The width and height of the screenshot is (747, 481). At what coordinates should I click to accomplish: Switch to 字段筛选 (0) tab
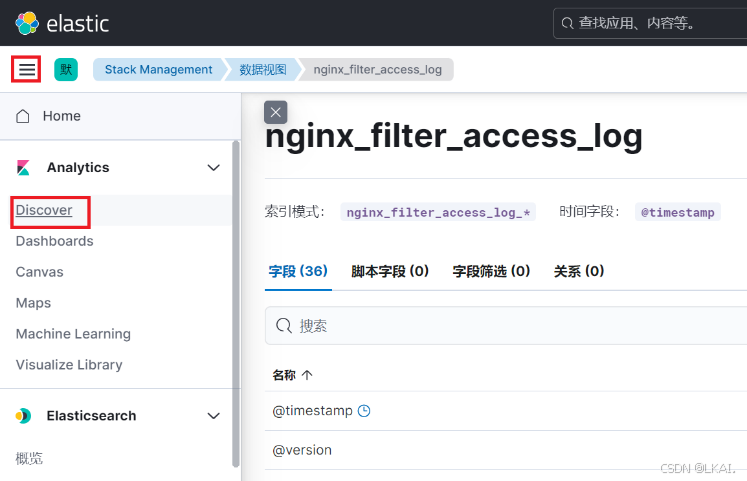pyautogui.click(x=491, y=271)
